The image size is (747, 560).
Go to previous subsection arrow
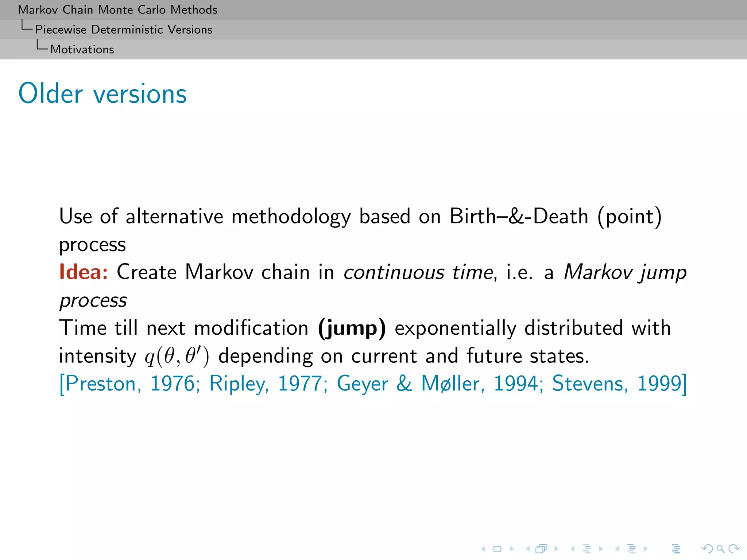(573, 548)
